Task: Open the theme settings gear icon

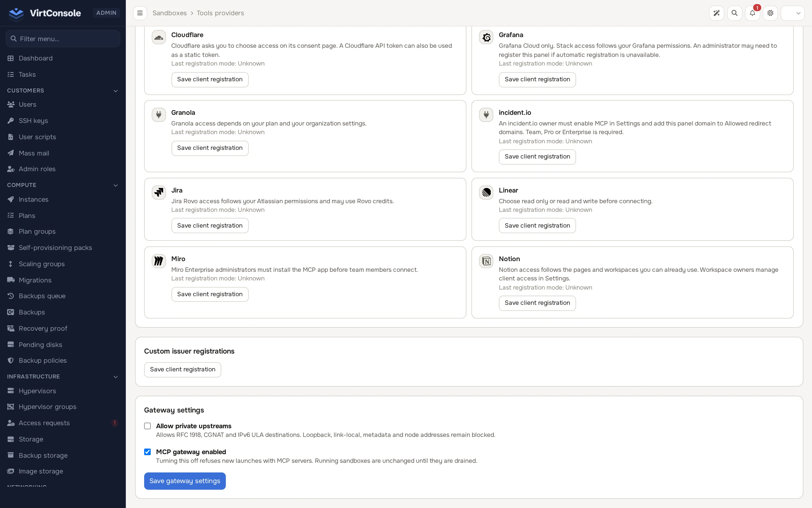Action: click(770, 13)
